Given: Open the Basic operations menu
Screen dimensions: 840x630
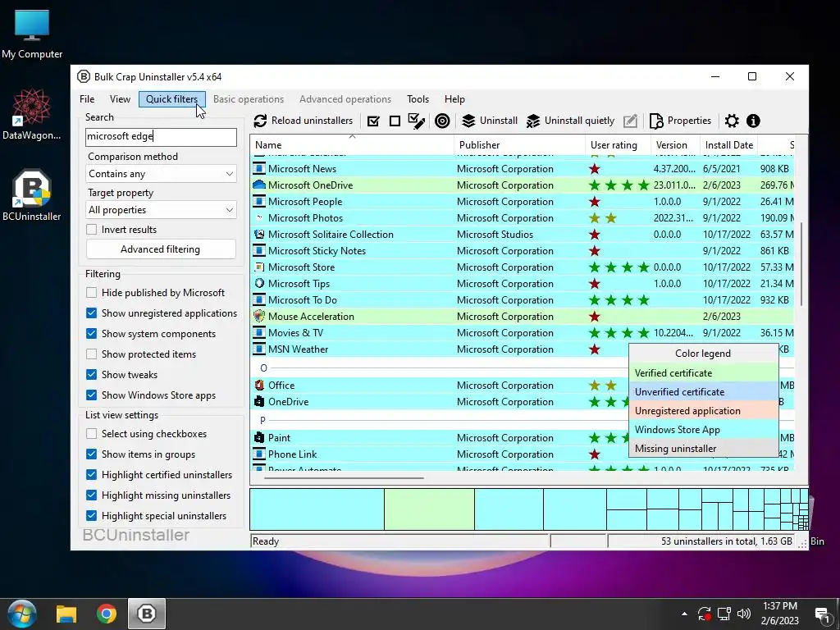Looking at the screenshot, I should [x=249, y=99].
